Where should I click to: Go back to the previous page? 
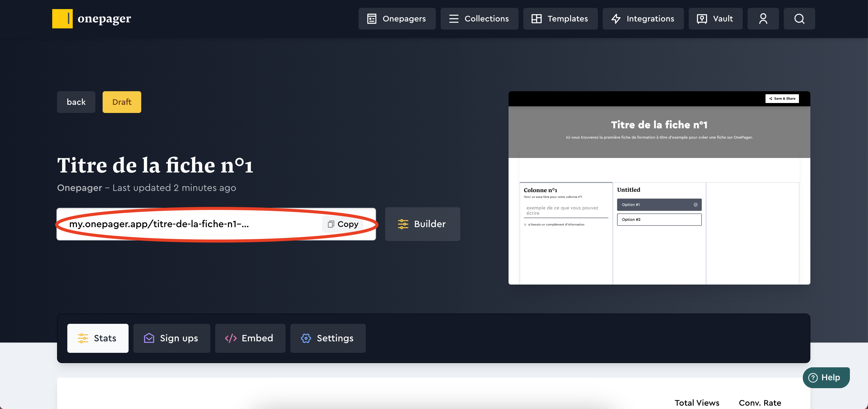(76, 102)
